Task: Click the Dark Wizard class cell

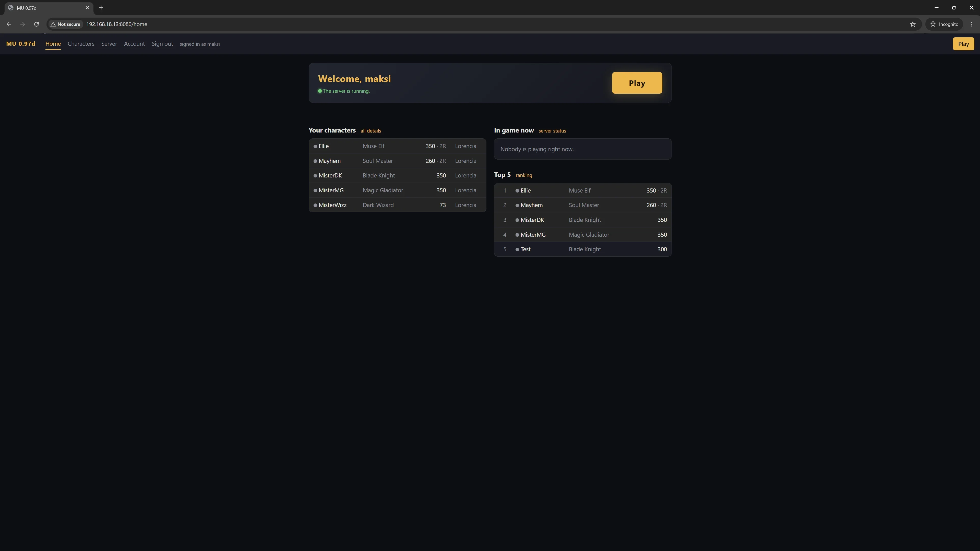Action: point(378,205)
